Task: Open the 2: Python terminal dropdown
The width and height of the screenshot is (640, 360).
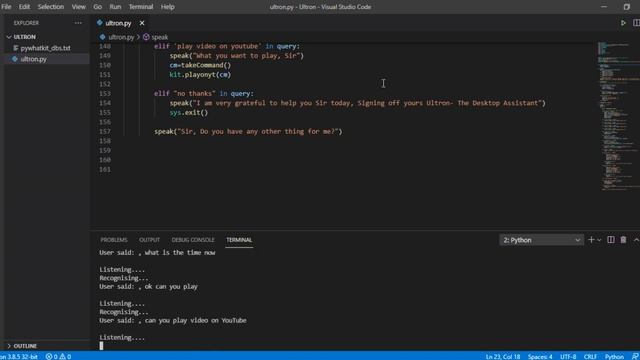Action: 541,240
